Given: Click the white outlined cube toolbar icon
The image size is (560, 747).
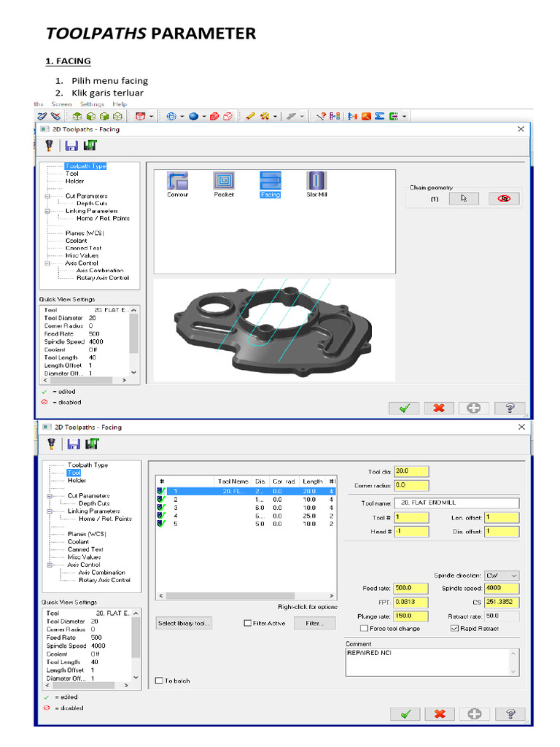Looking at the screenshot, I should click(x=227, y=116).
